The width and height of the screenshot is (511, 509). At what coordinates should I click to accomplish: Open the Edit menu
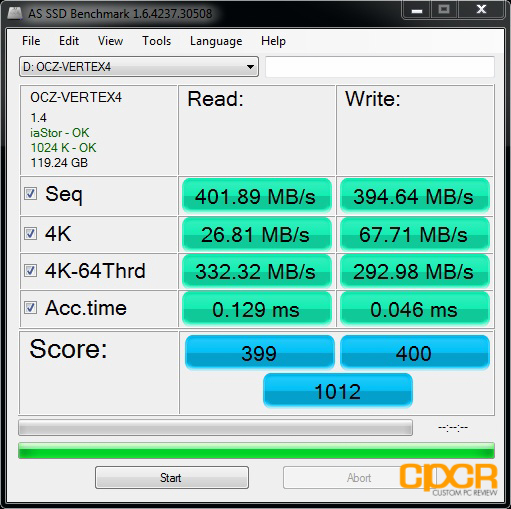pos(69,41)
